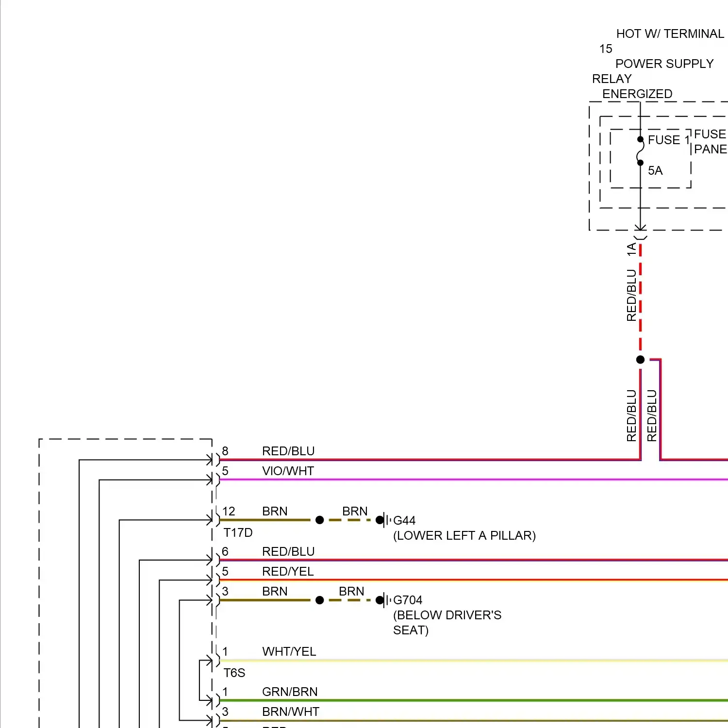Click the RED/YEL wire label
This screenshot has height=728, width=728.
tap(288, 572)
